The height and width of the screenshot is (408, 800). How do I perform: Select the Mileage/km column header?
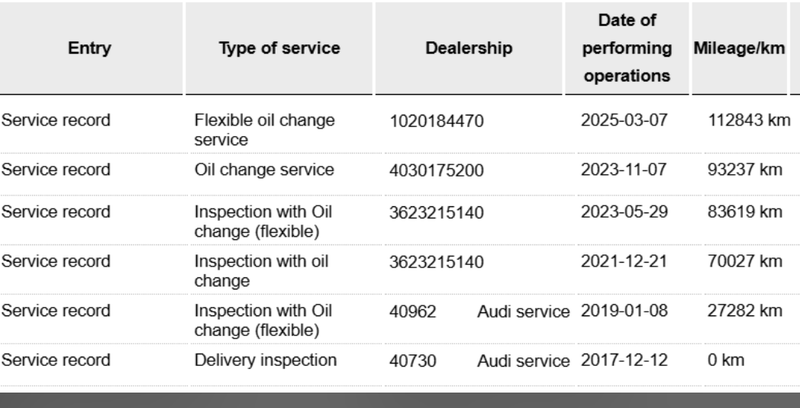(740, 48)
